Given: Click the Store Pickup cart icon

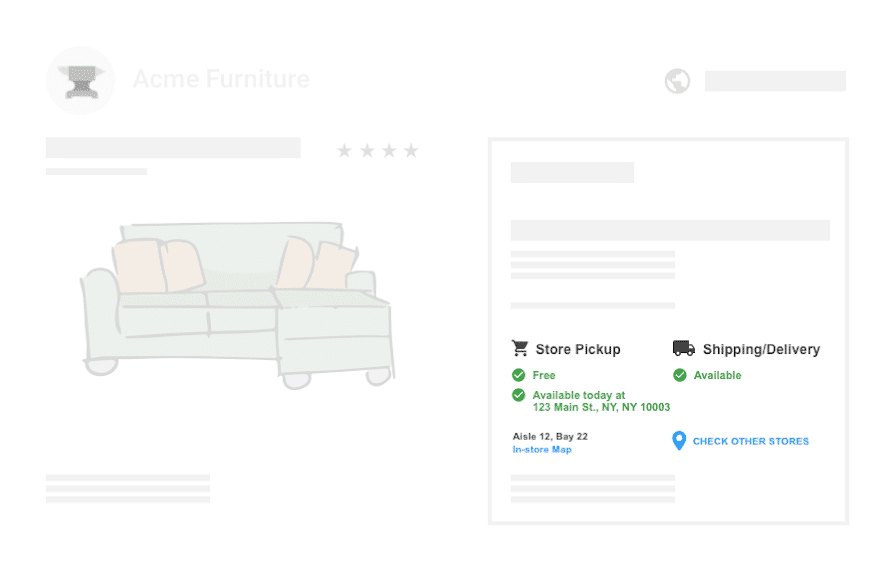Looking at the screenshot, I should pyautogui.click(x=520, y=348).
